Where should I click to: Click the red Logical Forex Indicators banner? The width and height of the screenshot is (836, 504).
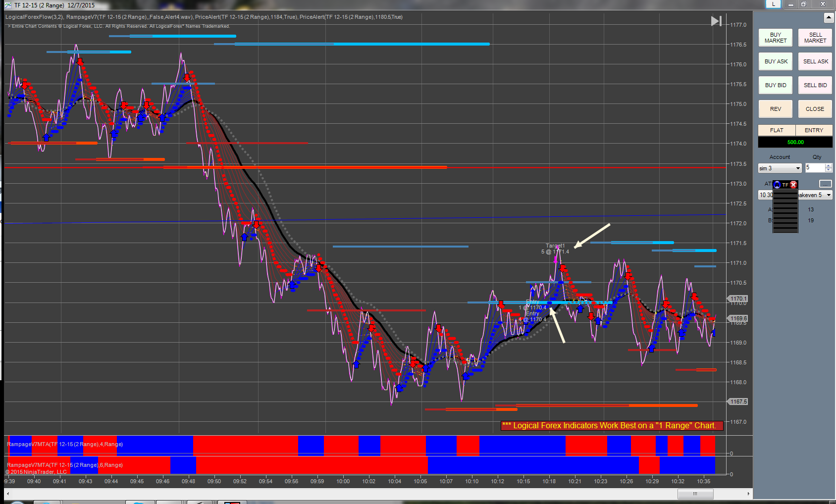(612, 426)
